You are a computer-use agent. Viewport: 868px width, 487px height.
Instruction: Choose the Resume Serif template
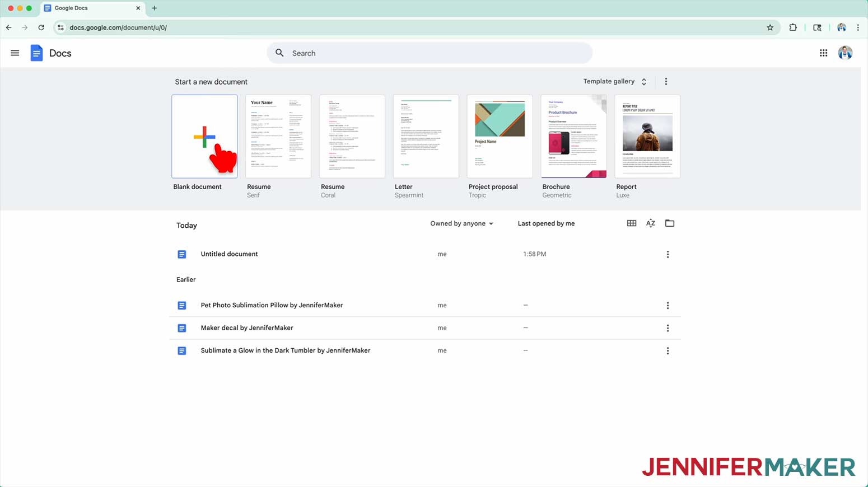coord(278,137)
